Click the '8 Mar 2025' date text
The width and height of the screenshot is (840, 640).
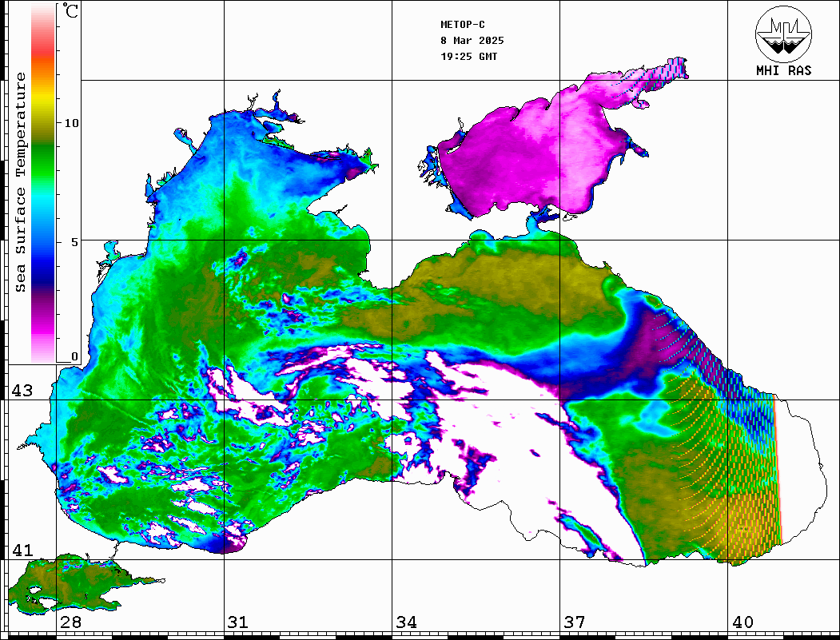pos(472,41)
